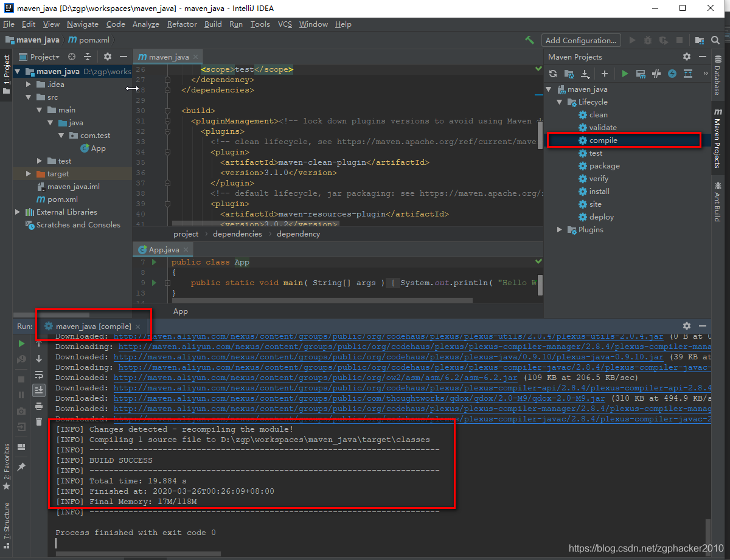Click the Search Everywhere magnifier icon
The image size is (730, 560).
716,40
